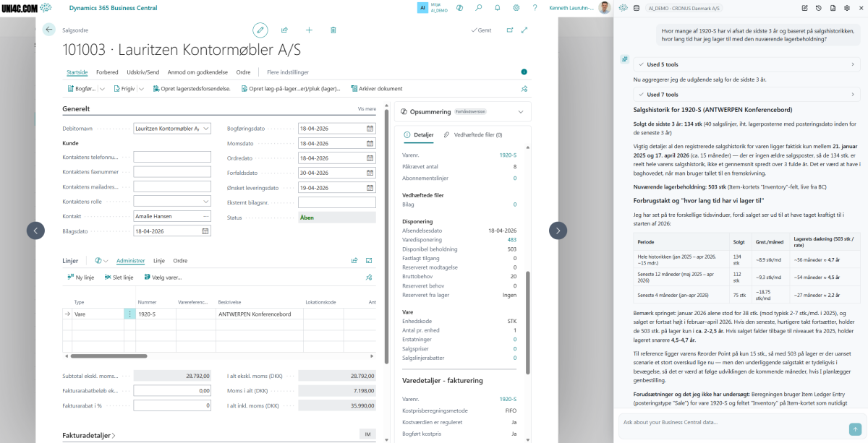The width and height of the screenshot is (868, 443).
Task: Close the assistant side panel
Action: pyautogui.click(x=860, y=8)
